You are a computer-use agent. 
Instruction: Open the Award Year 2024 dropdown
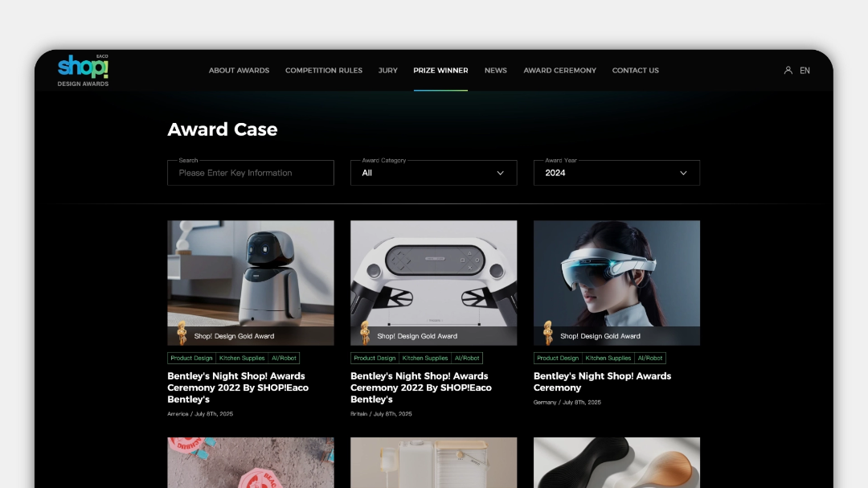(x=616, y=173)
